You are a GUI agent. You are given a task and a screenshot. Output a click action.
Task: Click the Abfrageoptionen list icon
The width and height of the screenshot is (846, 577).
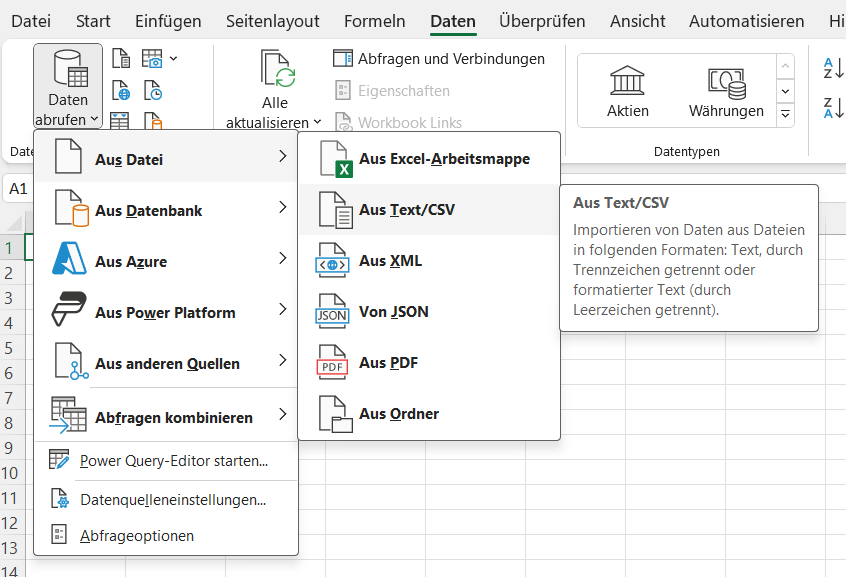coord(59,534)
